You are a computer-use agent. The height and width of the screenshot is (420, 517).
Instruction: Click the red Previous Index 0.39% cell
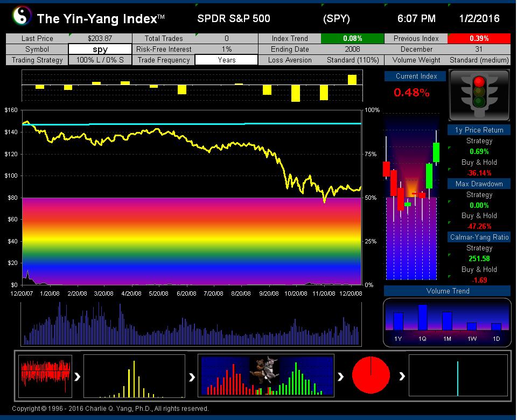479,38
